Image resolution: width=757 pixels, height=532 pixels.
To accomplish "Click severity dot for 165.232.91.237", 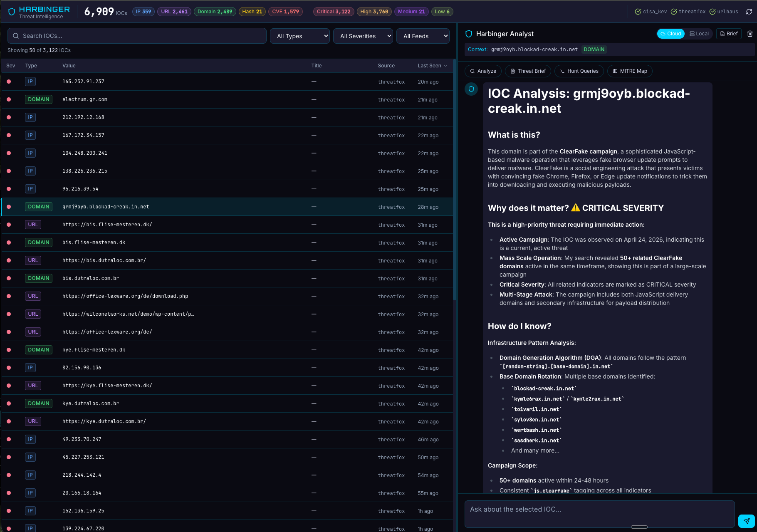I will click(9, 82).
